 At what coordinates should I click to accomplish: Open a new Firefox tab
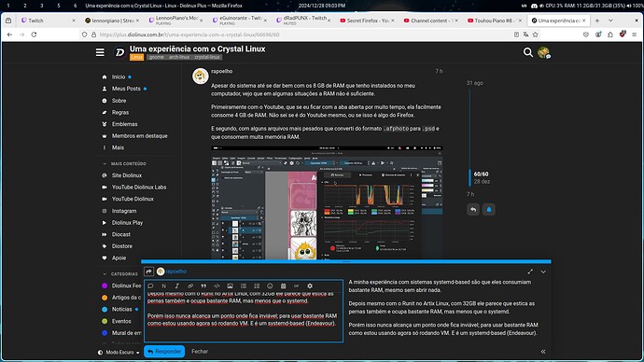tap(597, 21)
